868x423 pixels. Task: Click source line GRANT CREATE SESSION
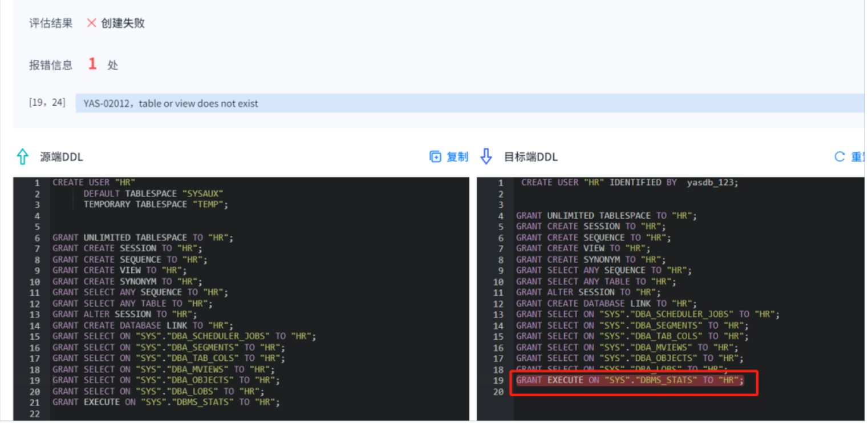(127, 248)
